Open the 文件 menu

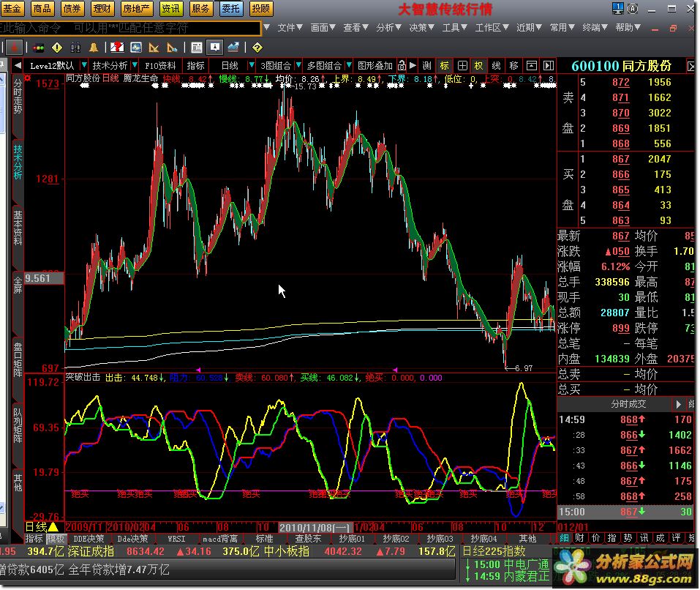pos(290,28)
